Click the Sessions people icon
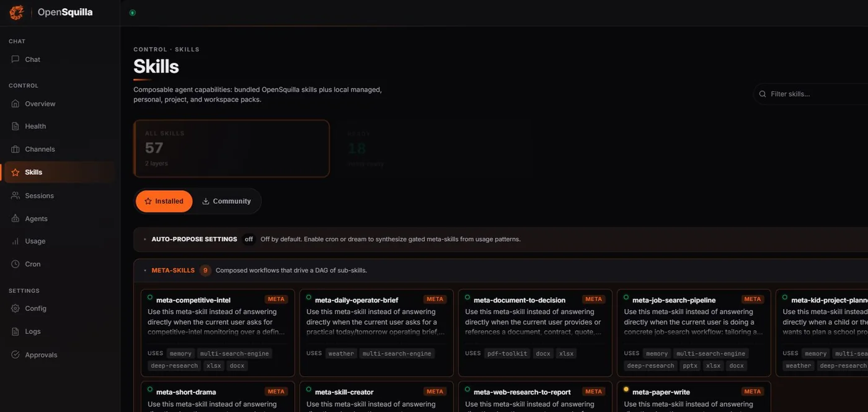The width and height of the screenshot is (868, 412). (15, 196)
